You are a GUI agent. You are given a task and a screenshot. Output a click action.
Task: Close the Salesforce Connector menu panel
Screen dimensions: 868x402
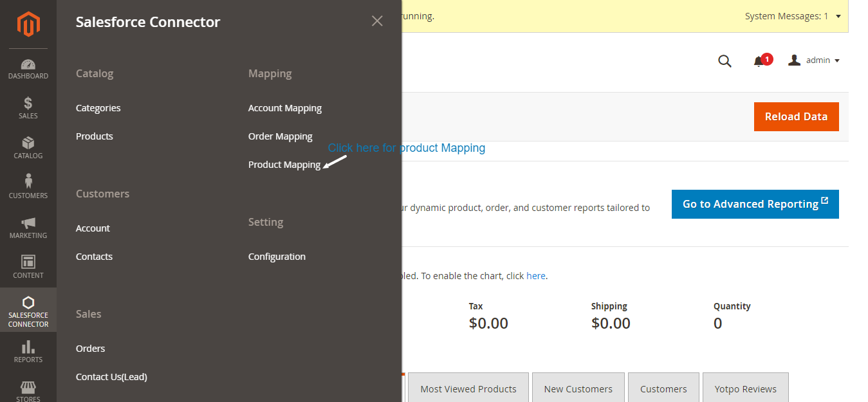(x=377, y=21)
